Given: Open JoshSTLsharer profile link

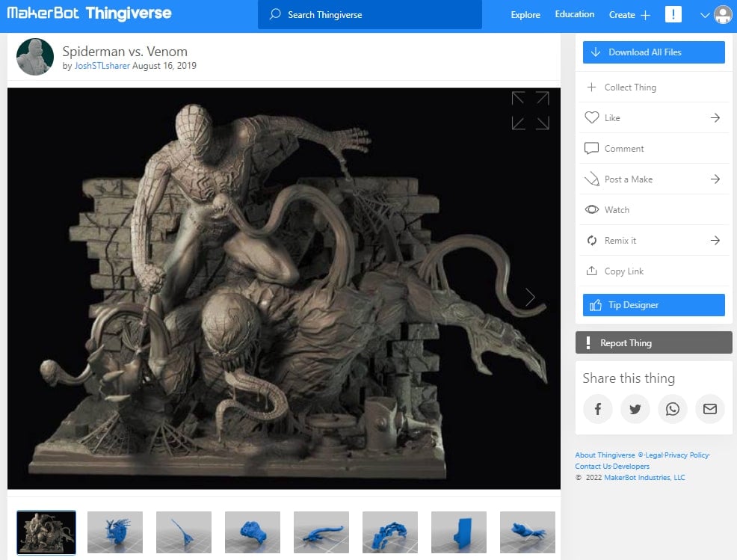Looking at the screenshot, I should (x=102, y=66).
